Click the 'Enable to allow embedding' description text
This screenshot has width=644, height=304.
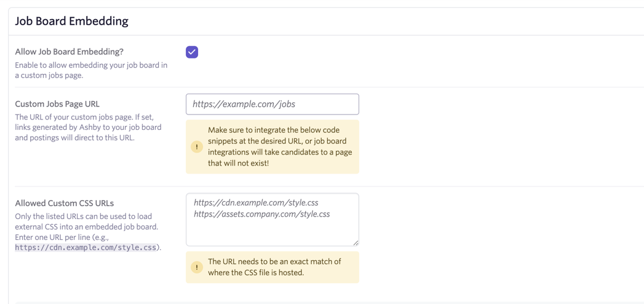click(91, 70)
